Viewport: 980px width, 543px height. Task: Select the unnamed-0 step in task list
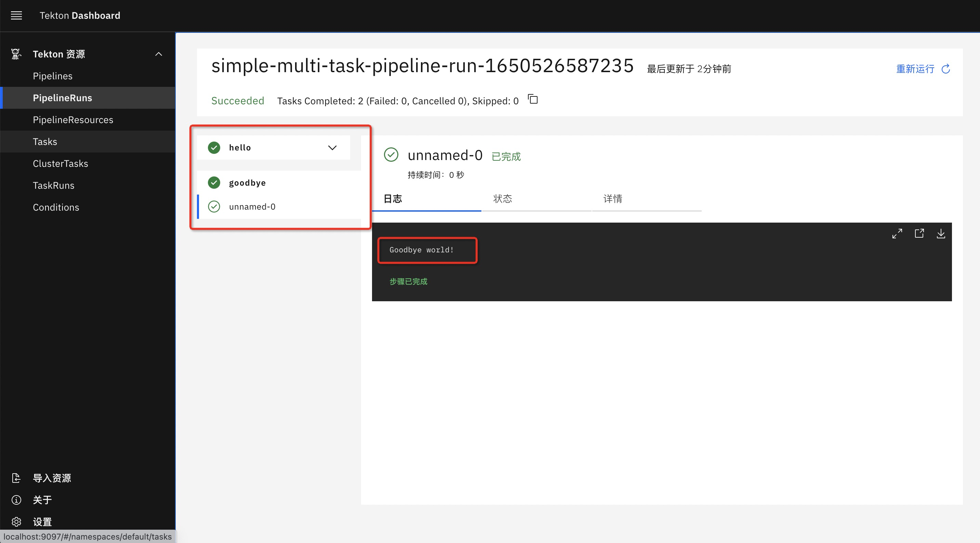tap(252, 207)
